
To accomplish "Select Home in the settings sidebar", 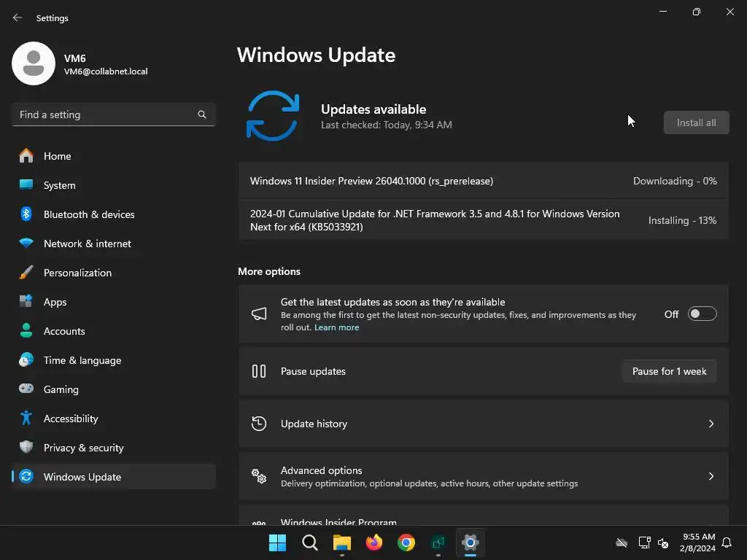I will click(x=113, y=156).
